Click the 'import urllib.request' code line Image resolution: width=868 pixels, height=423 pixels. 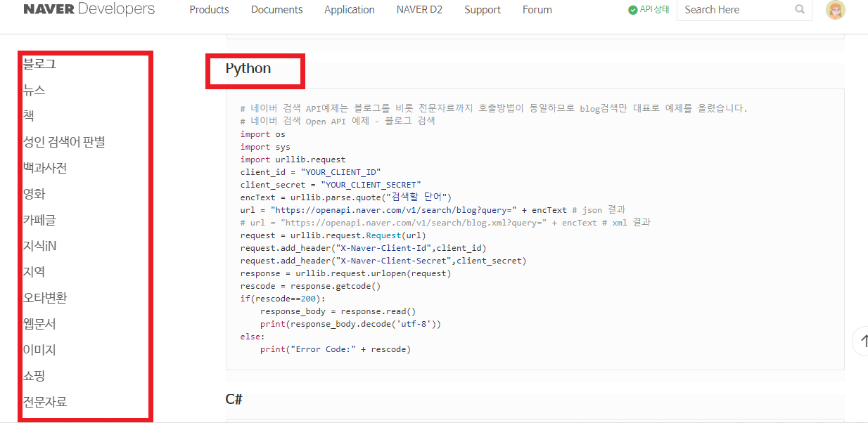[x=293, y=160]
